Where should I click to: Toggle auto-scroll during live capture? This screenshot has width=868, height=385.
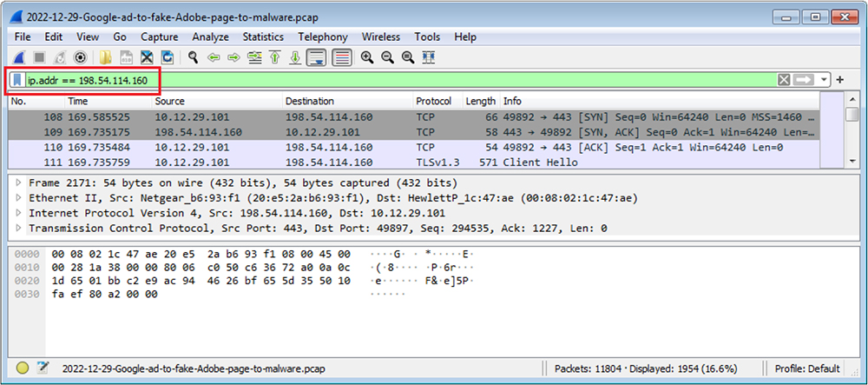coord(317,57)
